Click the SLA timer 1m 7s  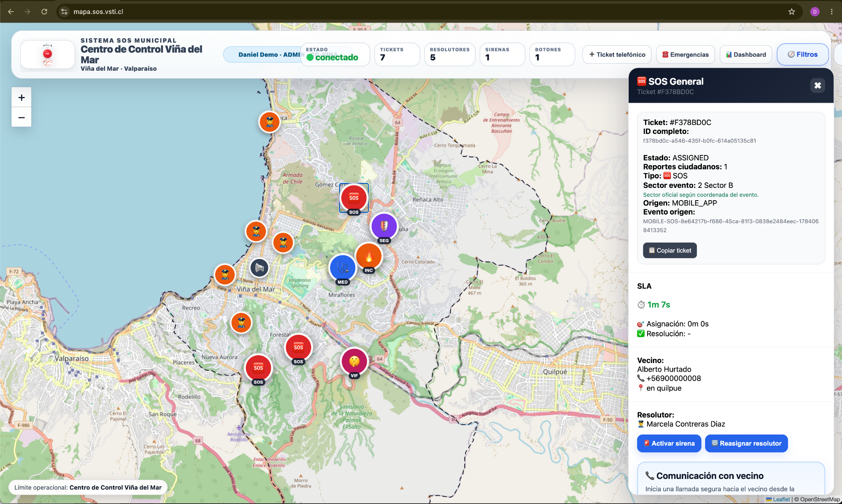[x=659, y=305]
